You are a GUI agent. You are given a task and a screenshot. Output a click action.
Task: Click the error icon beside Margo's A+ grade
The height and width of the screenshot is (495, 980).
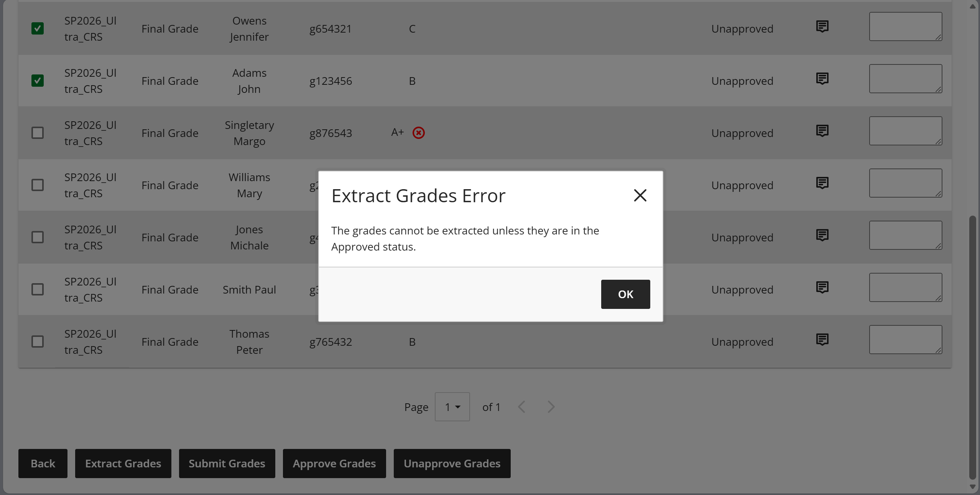coord(418,132)
